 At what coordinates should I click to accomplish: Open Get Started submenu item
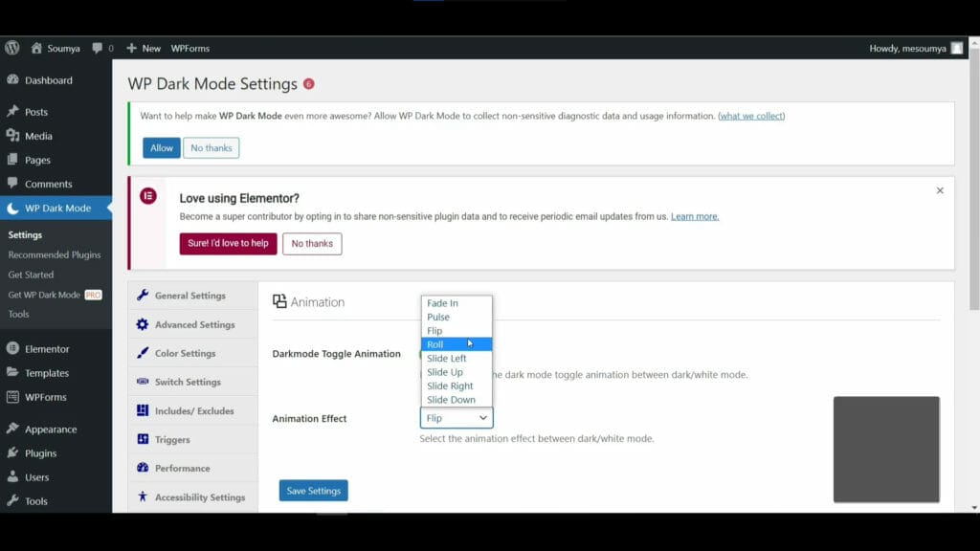(x=31, y=275)
